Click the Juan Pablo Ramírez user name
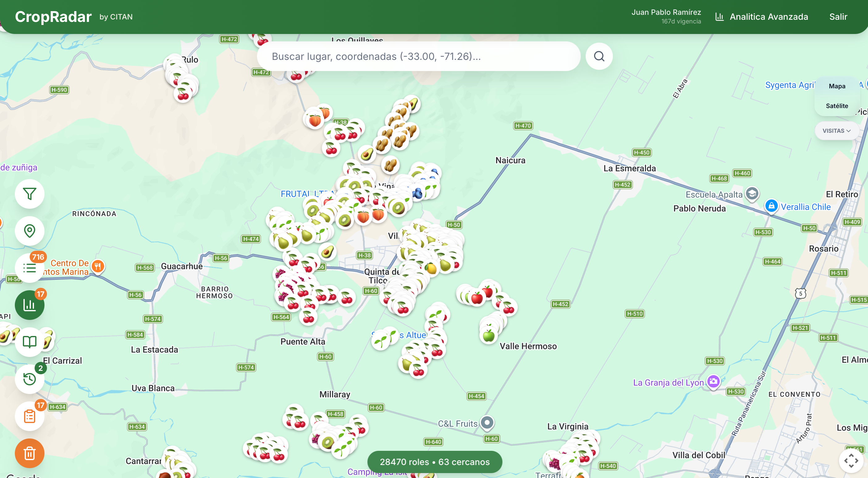The image size is (868, 478). tap(666, 12)
